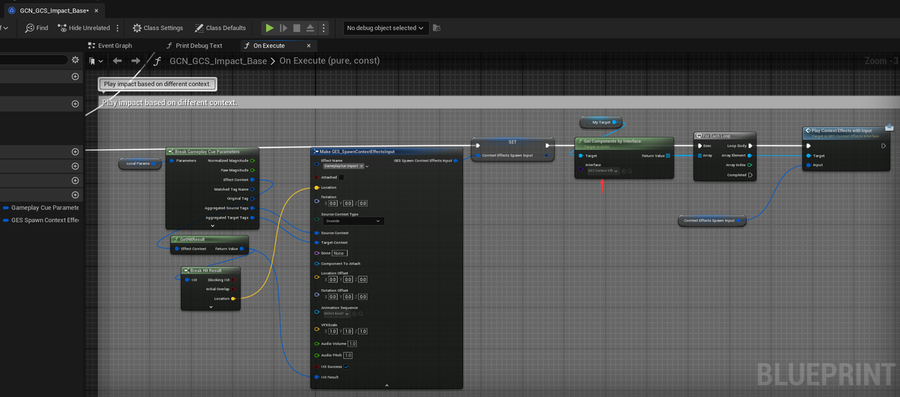Open Effect Name gameplay tag dropdown

367,166
